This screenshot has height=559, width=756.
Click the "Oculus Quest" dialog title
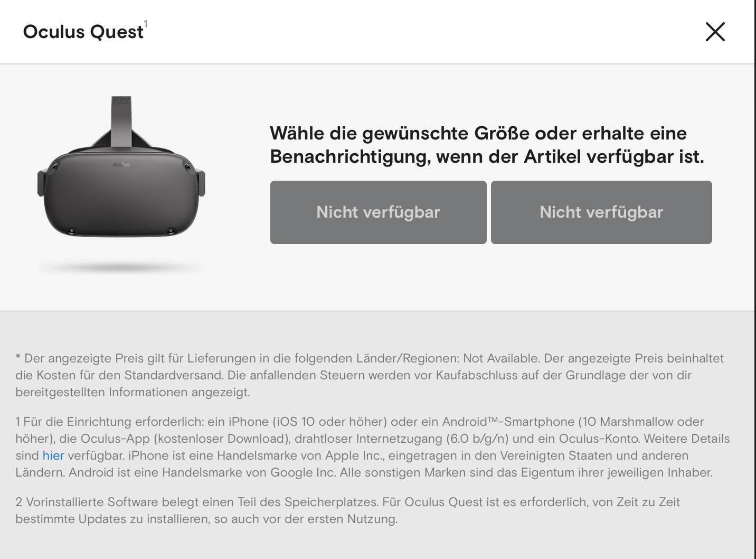83,32
